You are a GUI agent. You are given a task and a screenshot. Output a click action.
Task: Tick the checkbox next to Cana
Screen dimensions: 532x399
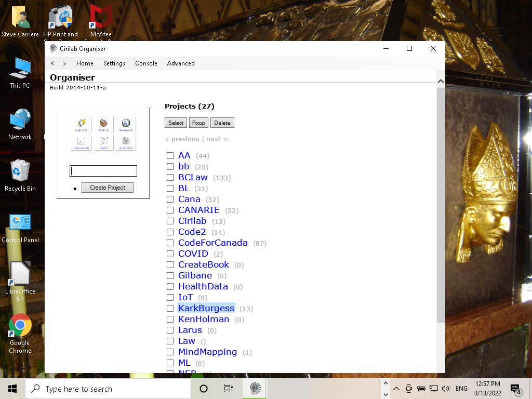[x=170, y=199]
